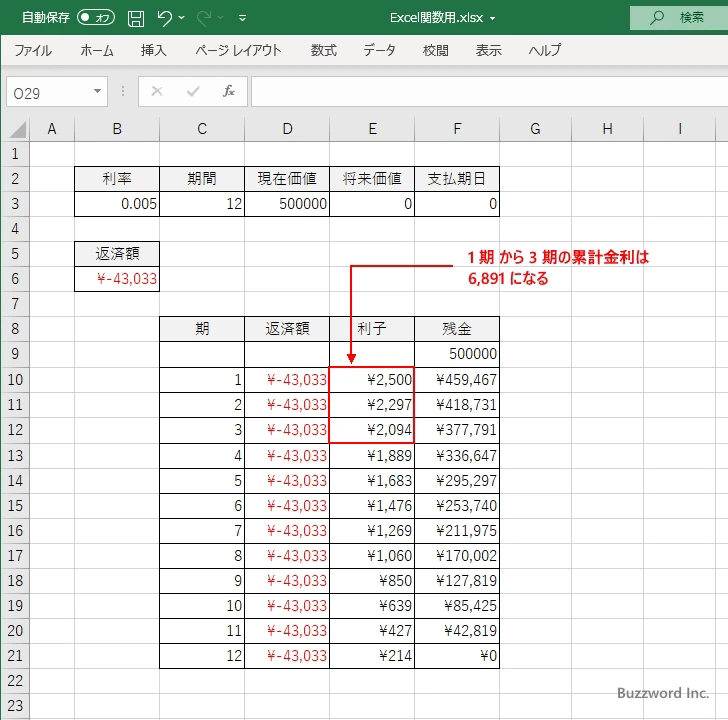Click into the 検索 search box
This screenshot has height=720, width=728.
coord(679,18)
